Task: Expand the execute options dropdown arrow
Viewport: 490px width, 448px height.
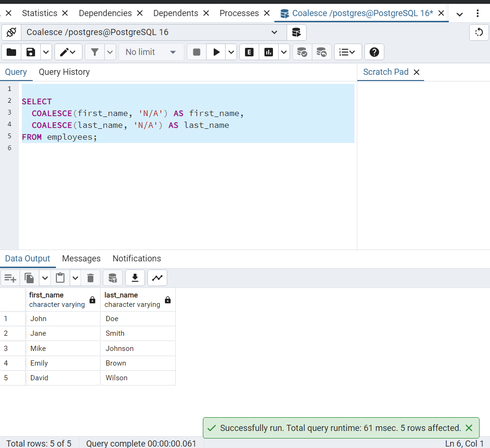Action: 231,52
